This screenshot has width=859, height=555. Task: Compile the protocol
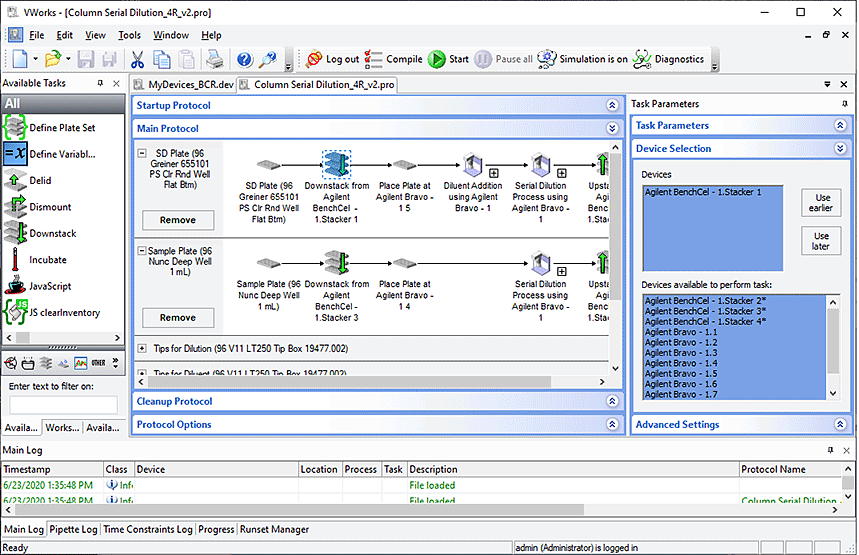[x=394, y=59]
